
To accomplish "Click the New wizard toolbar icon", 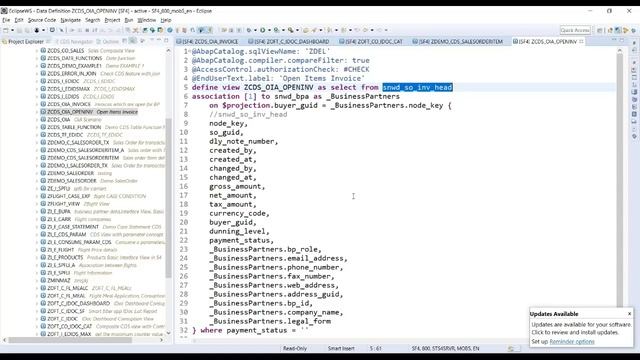I will coord(6,30).
